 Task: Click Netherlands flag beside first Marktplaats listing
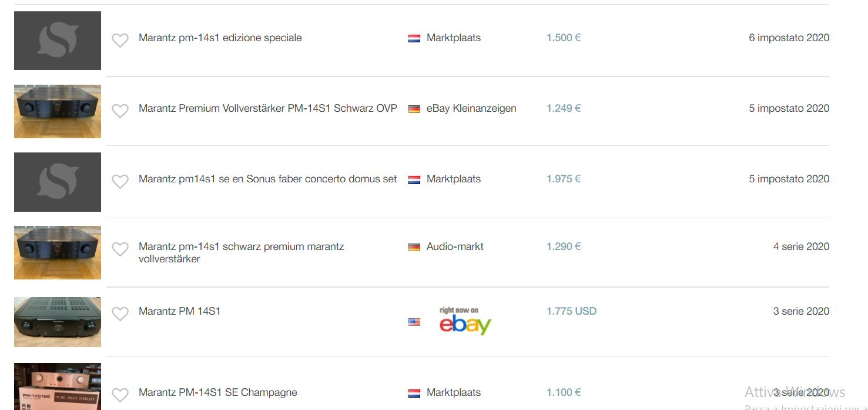(x=414, y=38)
